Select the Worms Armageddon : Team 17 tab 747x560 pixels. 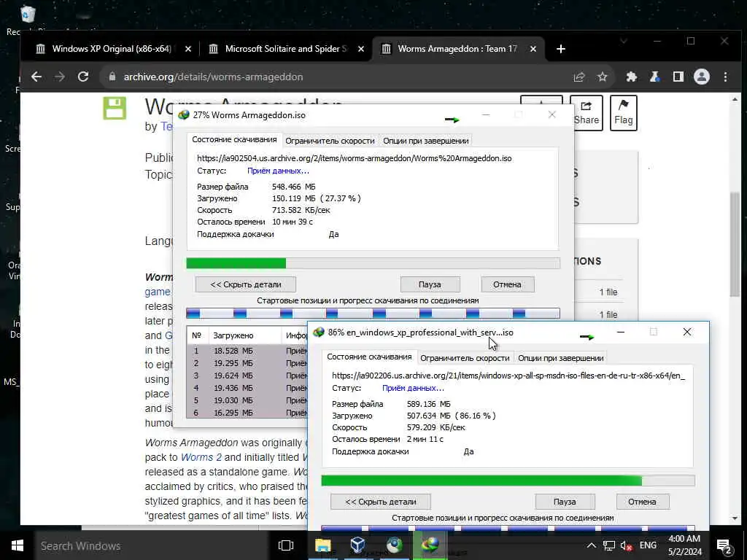click(x=458, y=49)
